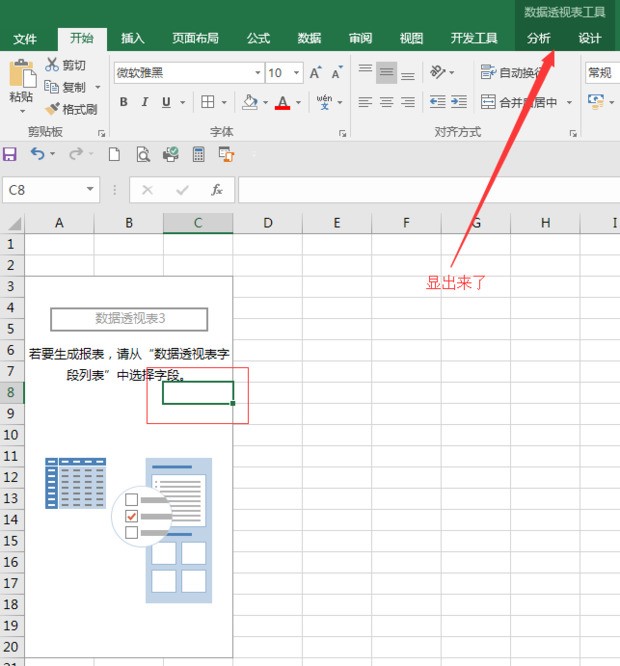Click the Increase Font Size icon
Image resolution: width=620 pixels, height=666 pixels.
pyautogui.click(x=316, y=73)
